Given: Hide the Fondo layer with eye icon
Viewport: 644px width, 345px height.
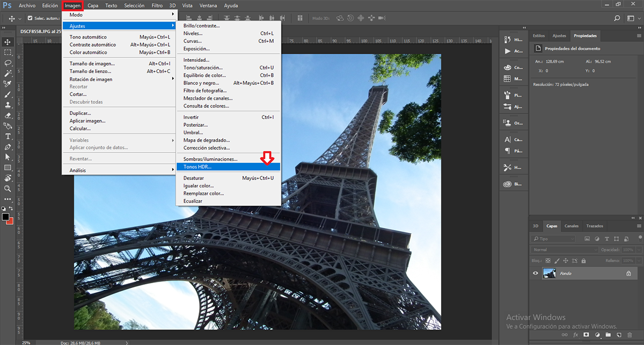Looking at the screenshot, I should pyautogui.click(x=535, y=273).
